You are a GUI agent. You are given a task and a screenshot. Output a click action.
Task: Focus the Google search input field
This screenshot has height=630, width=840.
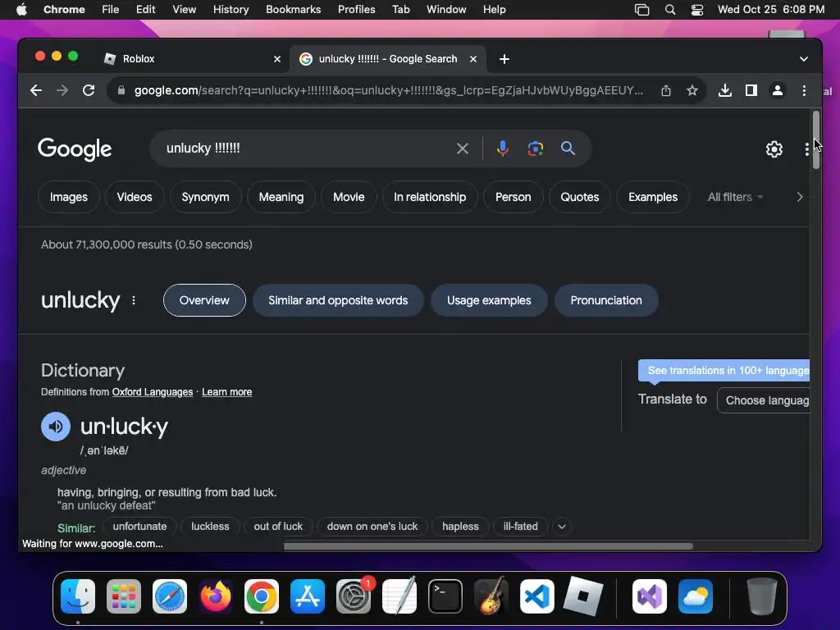(x=308, y=148)
